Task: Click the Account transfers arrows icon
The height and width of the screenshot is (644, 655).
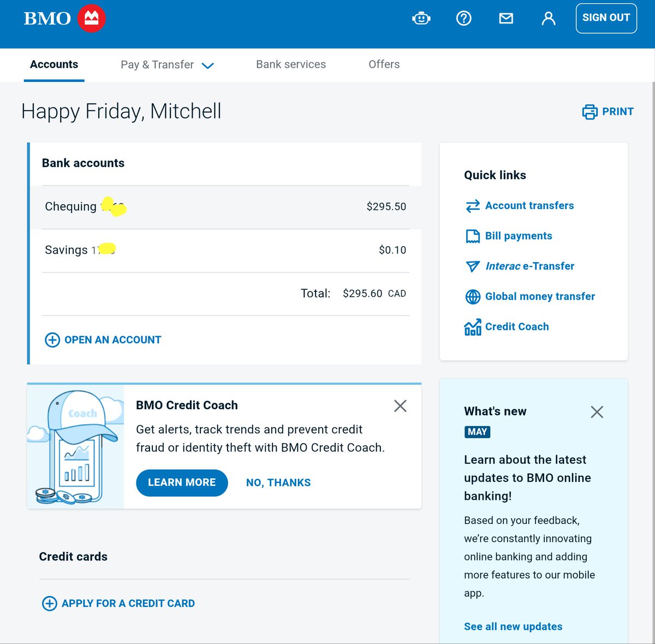Action: point(473,206)
